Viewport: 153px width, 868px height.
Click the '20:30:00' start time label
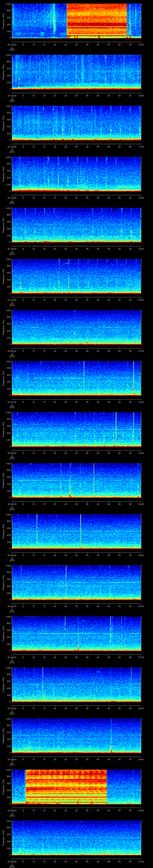[12, 861]
